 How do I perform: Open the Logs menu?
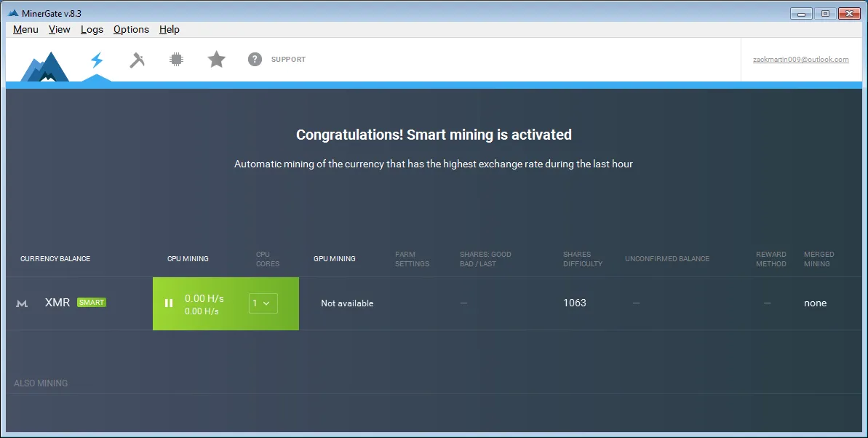92,29
